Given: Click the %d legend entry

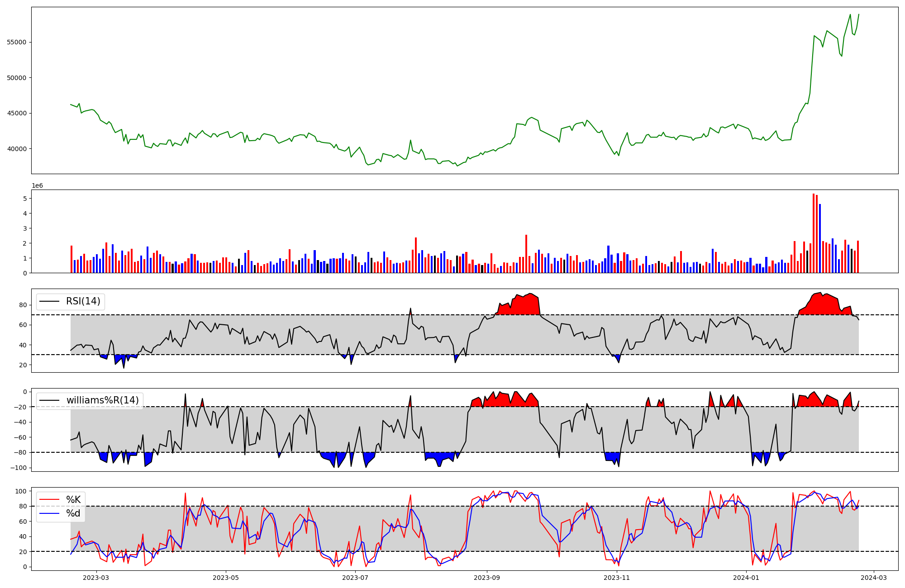Looking at the screenshot, I should tap(73, 513).
